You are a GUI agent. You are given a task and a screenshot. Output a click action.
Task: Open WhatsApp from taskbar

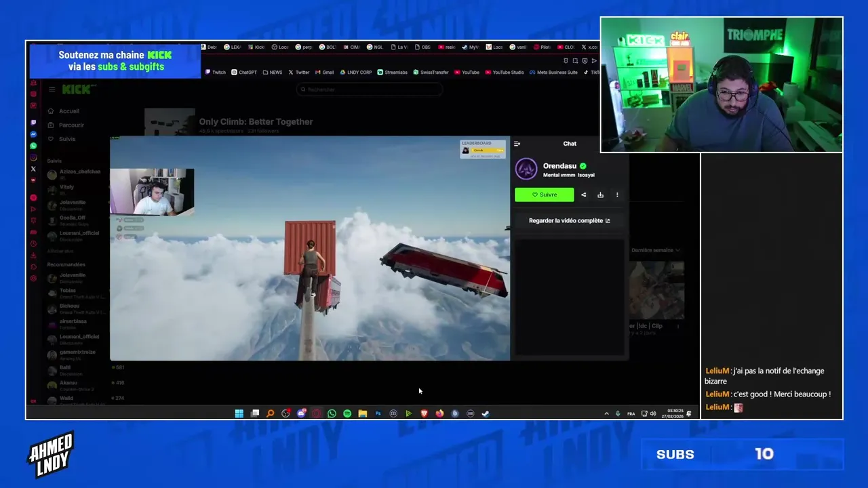(332, 413)
